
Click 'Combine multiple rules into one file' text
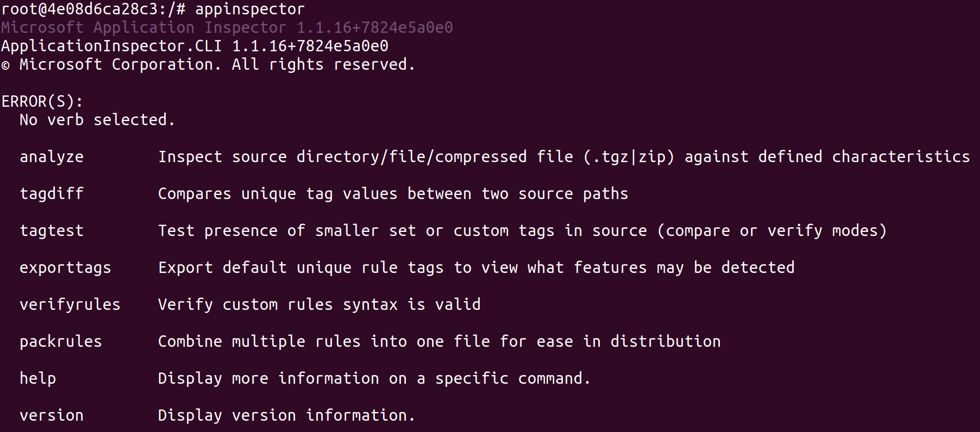pyautogui.click(x=439, y=342)
